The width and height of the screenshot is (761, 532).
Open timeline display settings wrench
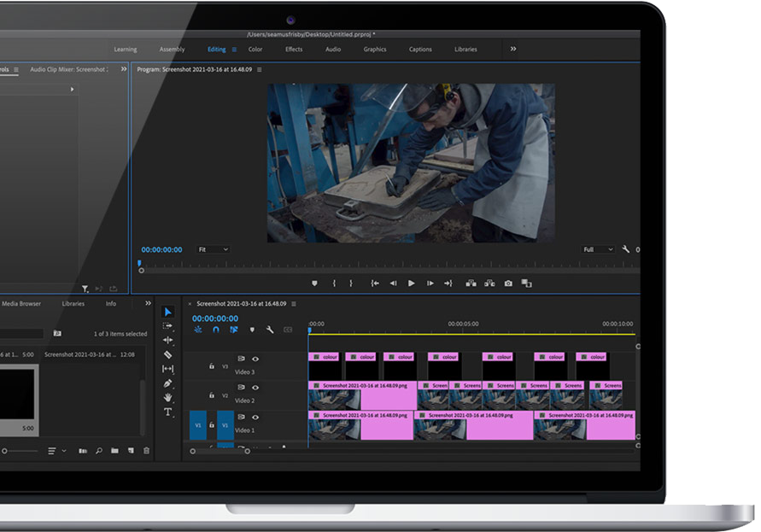click(270, 330)
